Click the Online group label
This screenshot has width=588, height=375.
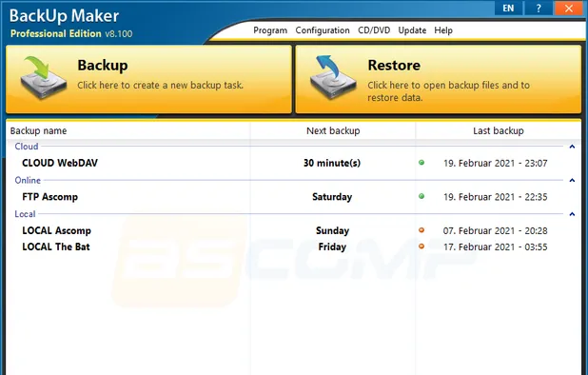point(28,181)
